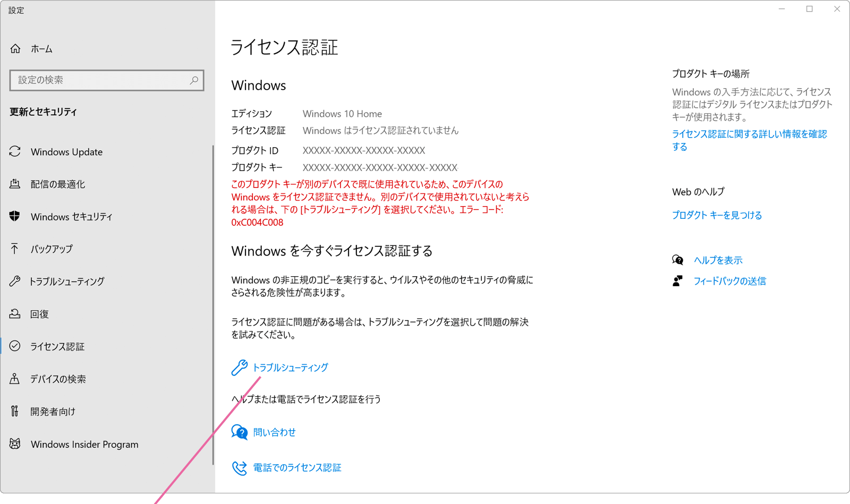This screenshot has width=850, height=504.
Task: Click the 開発者向け tools icon
Action: click(15, 411)
